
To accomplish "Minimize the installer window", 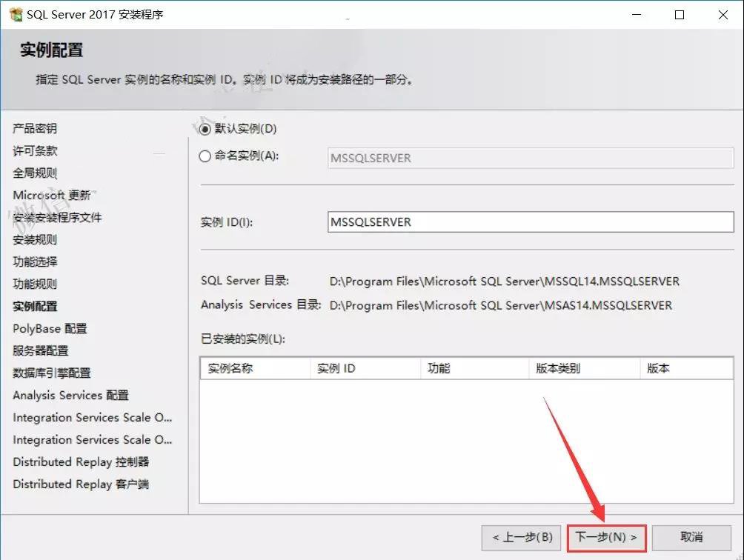I will point(637,15).
